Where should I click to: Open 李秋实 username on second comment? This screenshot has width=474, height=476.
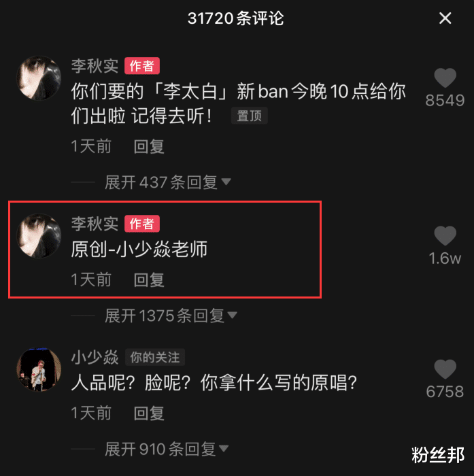click(95, 224)
